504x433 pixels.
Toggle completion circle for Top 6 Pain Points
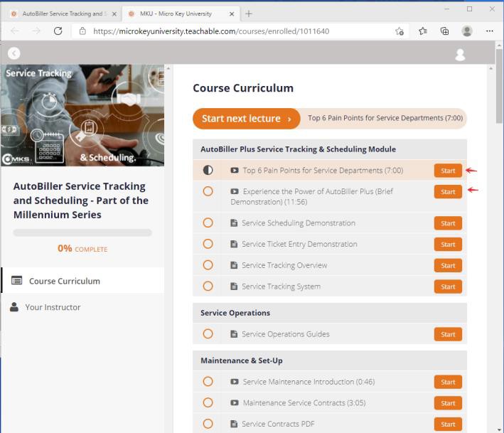tap(208, 171)
